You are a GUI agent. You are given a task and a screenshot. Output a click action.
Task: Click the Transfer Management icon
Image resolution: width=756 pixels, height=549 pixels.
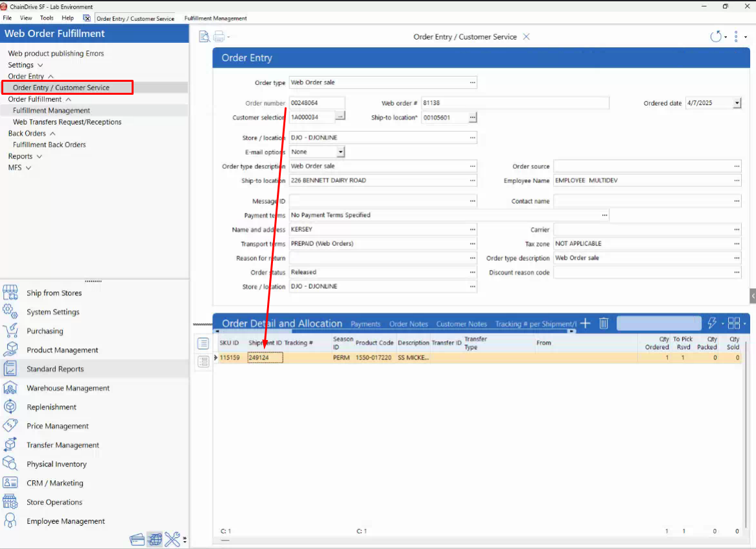[10, 445]
